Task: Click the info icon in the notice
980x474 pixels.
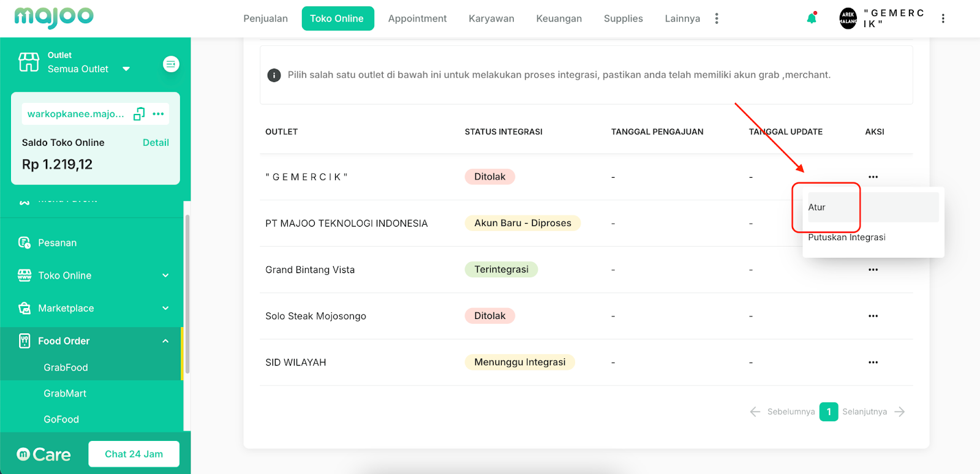Action: [274, 75]
